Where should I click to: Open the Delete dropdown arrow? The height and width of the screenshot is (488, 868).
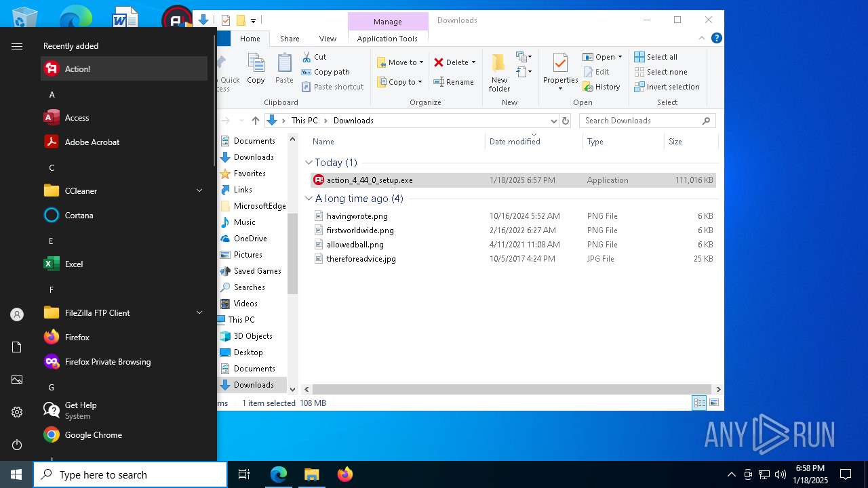pyautogui.click(x=473, y=62)
